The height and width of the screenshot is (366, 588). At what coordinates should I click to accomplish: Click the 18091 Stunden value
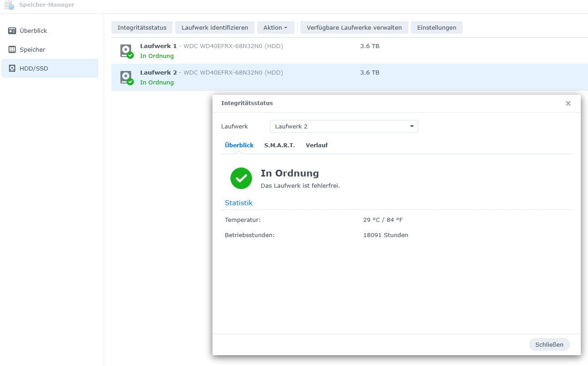[386, 235]
